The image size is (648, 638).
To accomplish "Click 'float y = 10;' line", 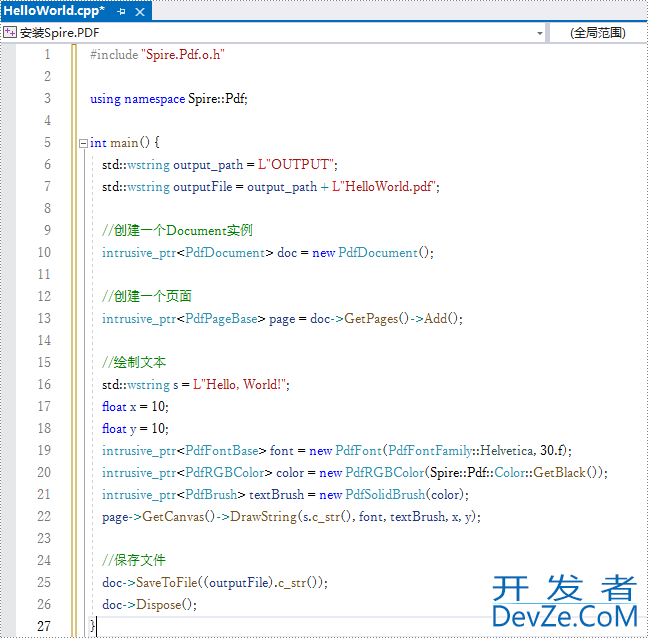I will point(135,429).
